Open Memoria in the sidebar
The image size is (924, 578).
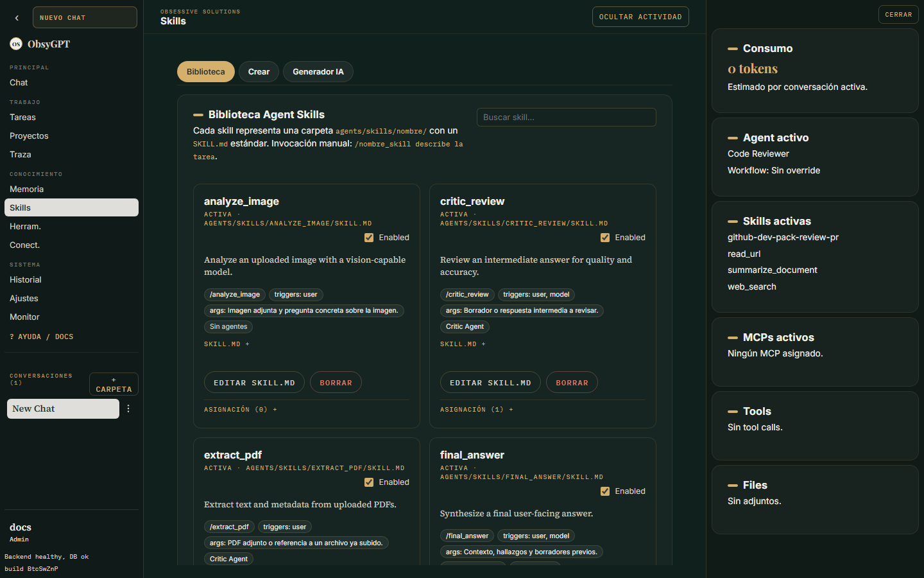71,189
